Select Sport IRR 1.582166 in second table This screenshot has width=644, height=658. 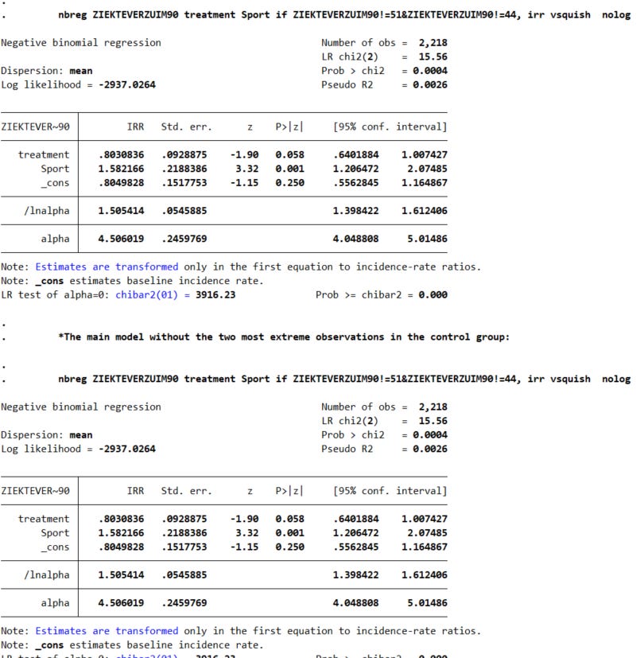pyautogui.click(x=121, y=533)
